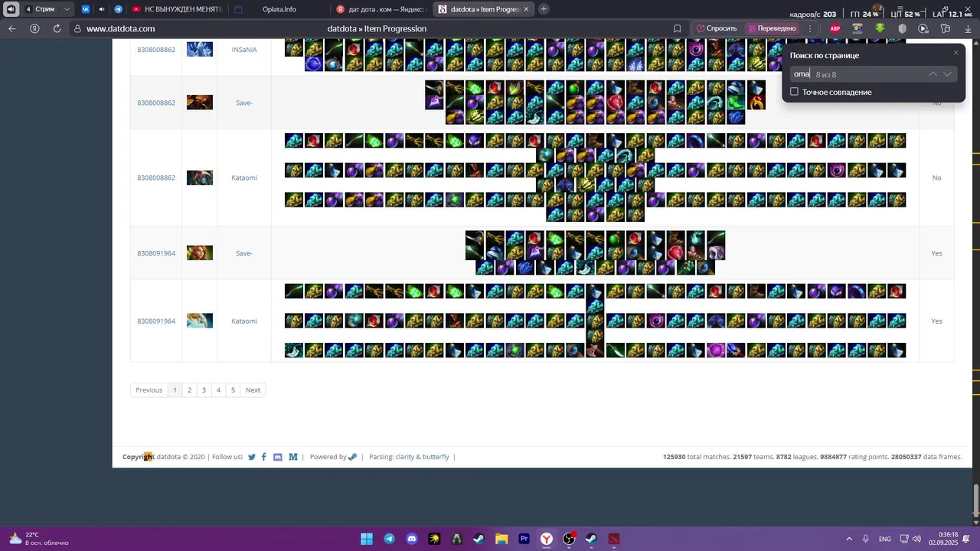Open Premiere Pro from the taskbar

coord(524,539)
